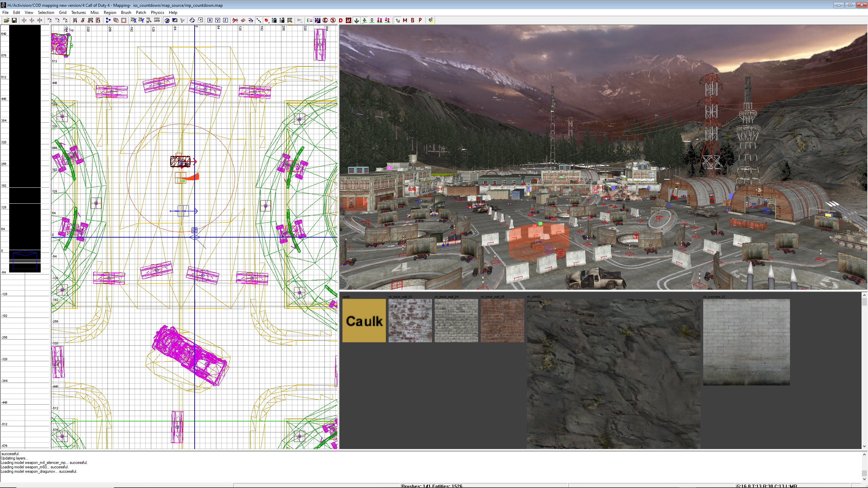This screenshot has height=488, width=868.
Task: Open the Brush menu
Action: click(126, 13)
